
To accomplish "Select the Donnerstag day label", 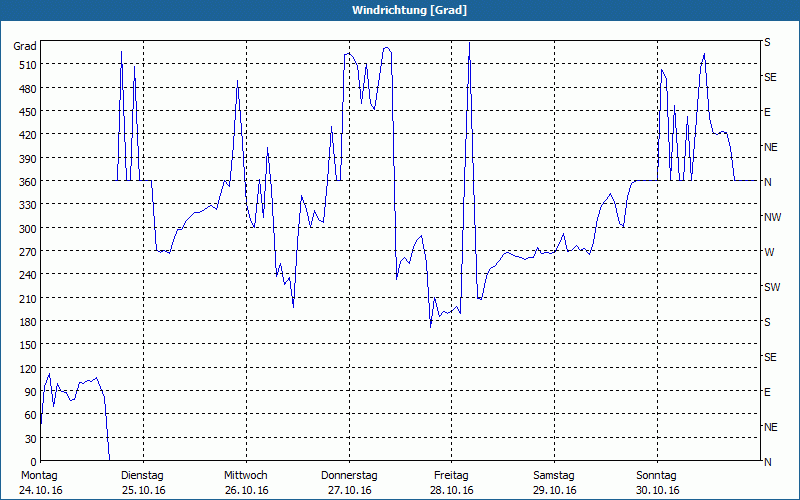I will point(349,476).
